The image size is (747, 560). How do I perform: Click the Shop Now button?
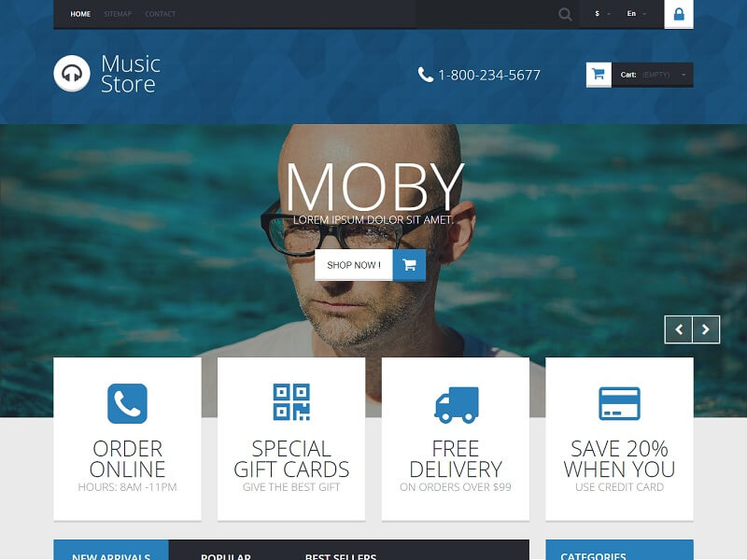pos(354,265)
